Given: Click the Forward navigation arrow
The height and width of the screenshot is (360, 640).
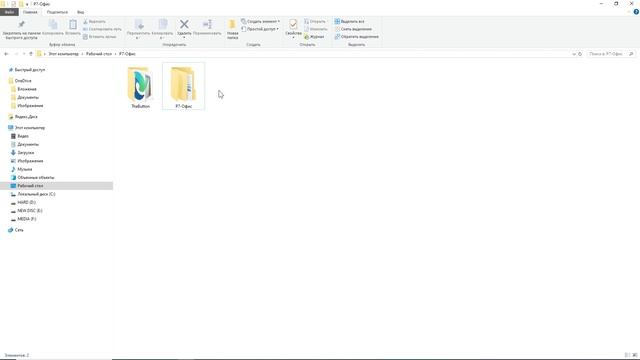Looking at the screenshot, I should (x=16, y=54).
